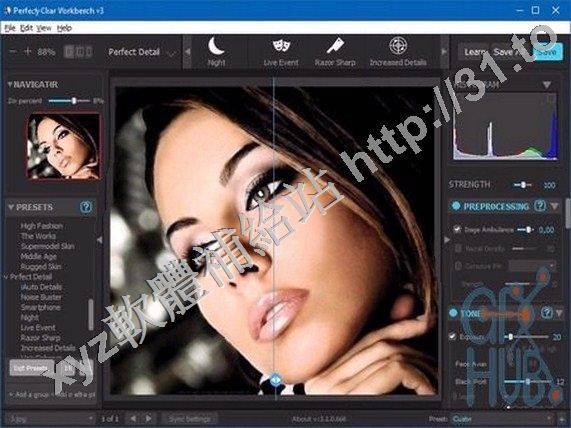Collapse the Perfect Detail preset group
Image resolution: width=571 pixels, height=428 pixels.
point(6,277)
